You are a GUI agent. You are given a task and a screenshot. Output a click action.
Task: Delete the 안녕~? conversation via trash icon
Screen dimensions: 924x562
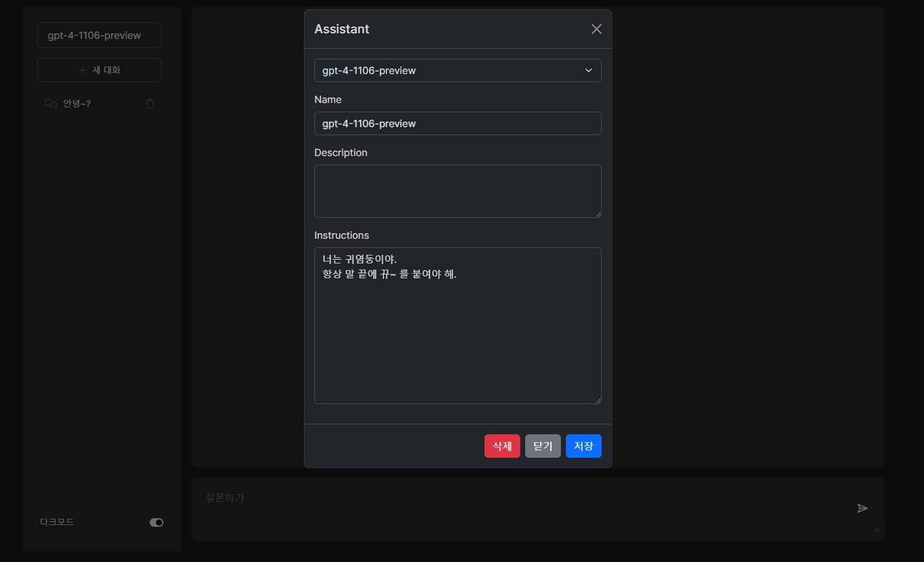point(150,104)
